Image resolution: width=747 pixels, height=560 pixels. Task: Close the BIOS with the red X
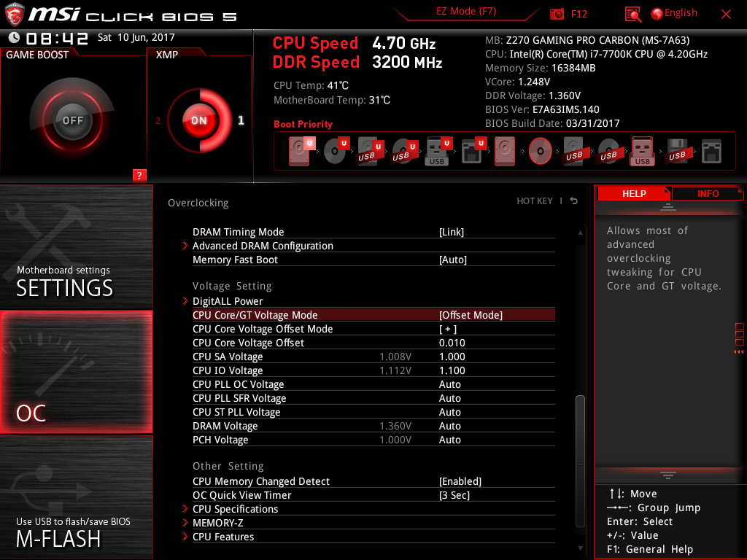pos(726,15)
